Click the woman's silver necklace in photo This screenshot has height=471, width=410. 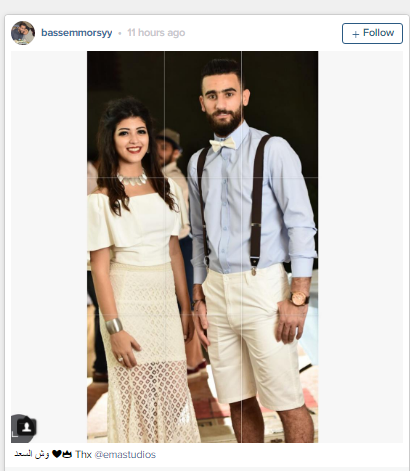tap(133, 179)
